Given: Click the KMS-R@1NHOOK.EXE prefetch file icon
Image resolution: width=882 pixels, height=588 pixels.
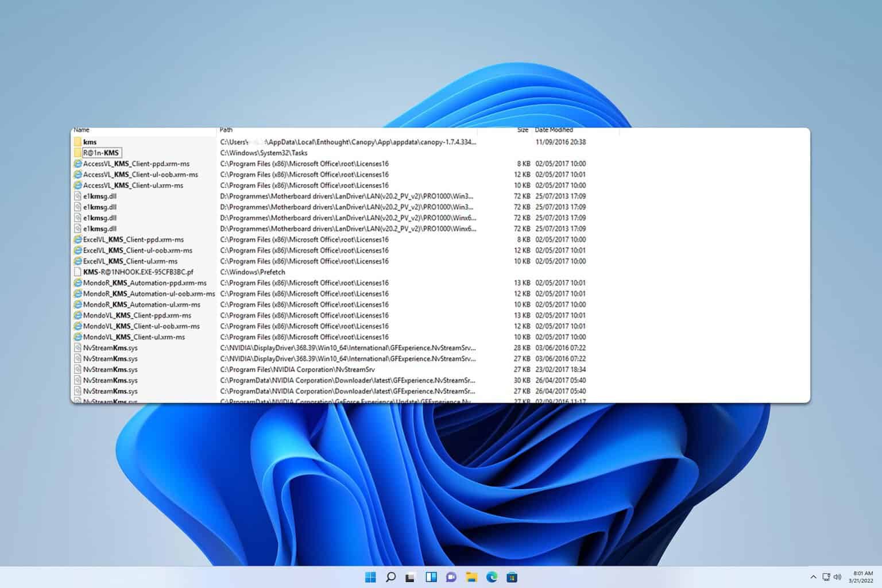Looking at the screenshot, I should (x=78, y=272).
